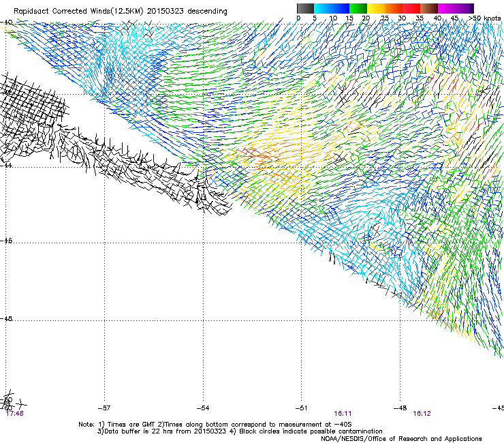The height and width of the screenshot is (443, 504).
Task: Click the longitude label '-51' on bottom axis
Action: click(301, 408)
